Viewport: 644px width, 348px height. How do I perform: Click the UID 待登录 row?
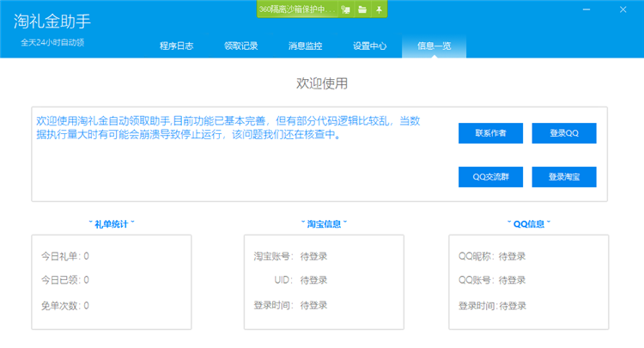pyautogui.click(x=301, y=280)
